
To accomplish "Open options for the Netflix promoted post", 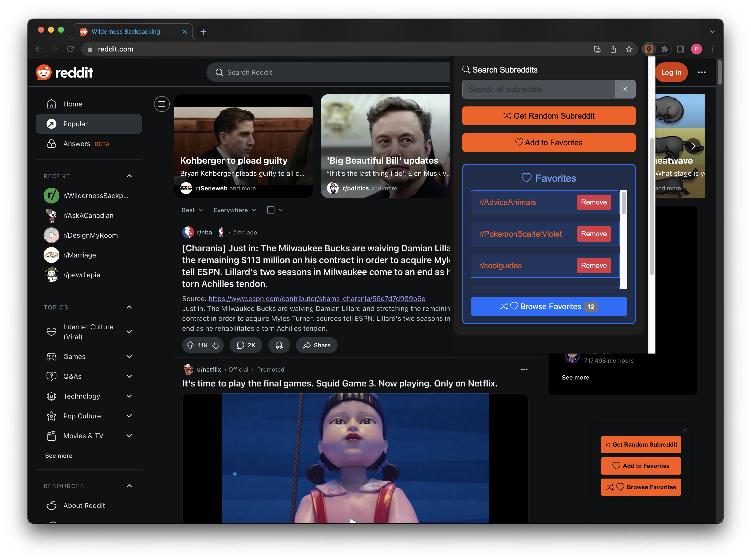I will tap(524, 369).
